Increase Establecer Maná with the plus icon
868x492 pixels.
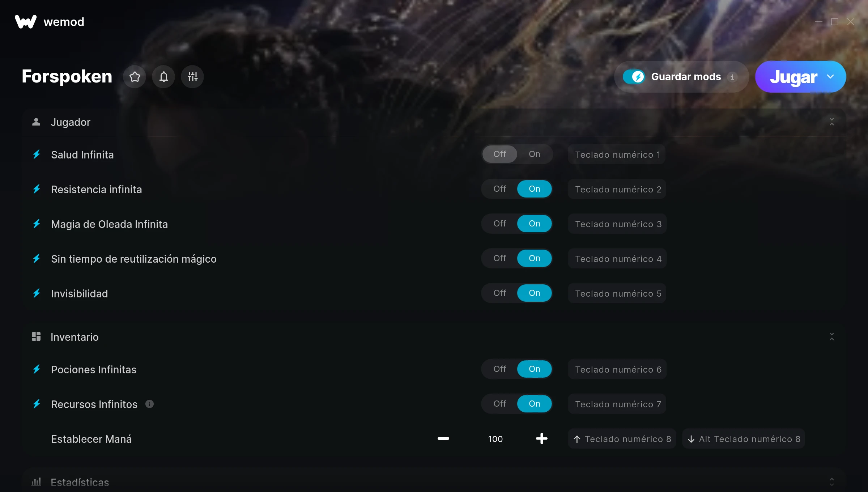(541, 438)
